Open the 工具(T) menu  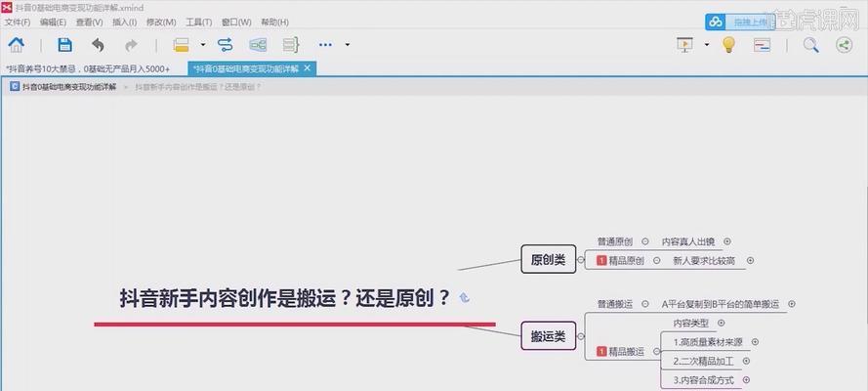(x=199, y=22)
